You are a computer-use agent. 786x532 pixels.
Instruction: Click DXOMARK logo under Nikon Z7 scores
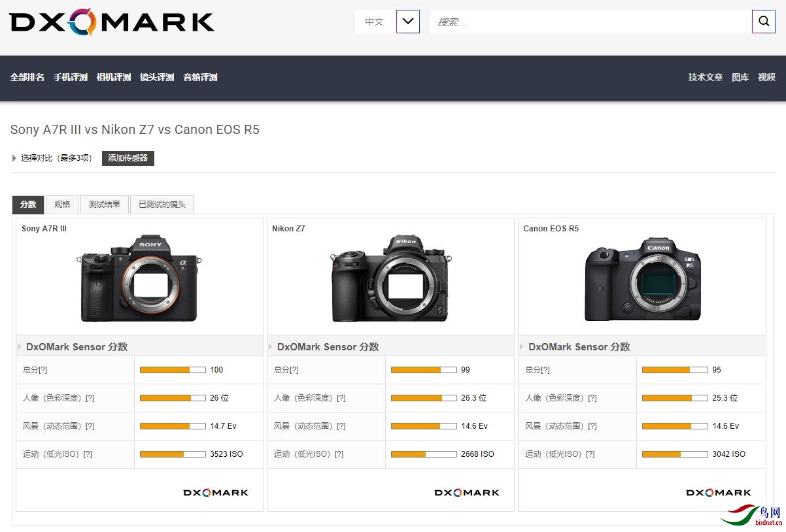[x=467, y=493]
